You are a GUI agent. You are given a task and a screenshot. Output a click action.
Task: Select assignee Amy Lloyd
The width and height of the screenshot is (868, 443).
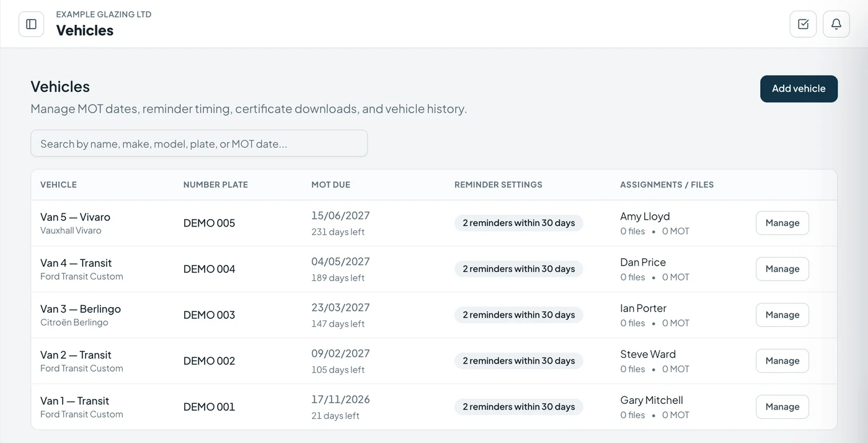(x=645, y=217)
